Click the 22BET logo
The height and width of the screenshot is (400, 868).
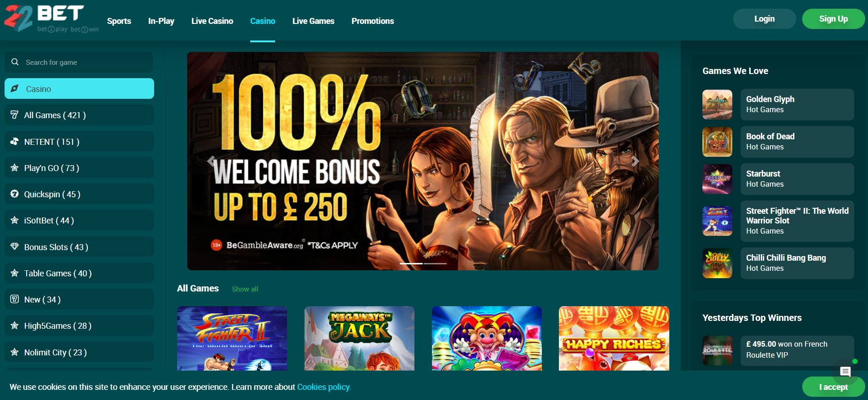pyautogui.click(x=51, y=19)
